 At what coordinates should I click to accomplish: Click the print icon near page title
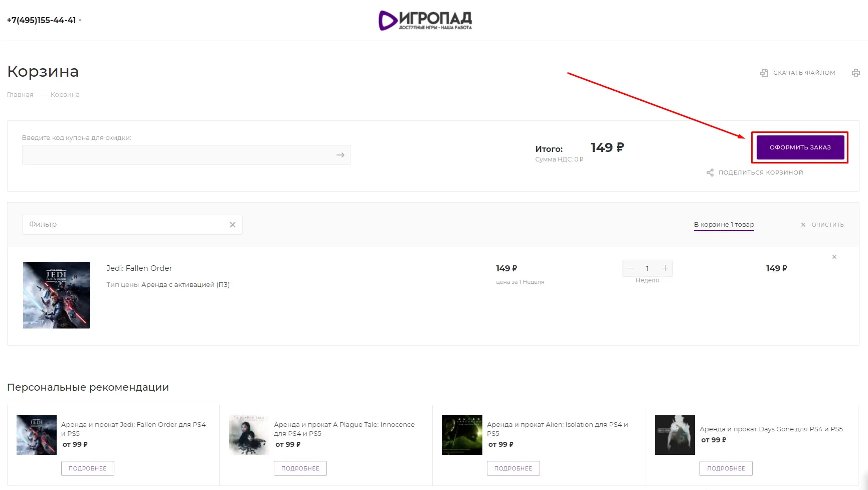855,73
